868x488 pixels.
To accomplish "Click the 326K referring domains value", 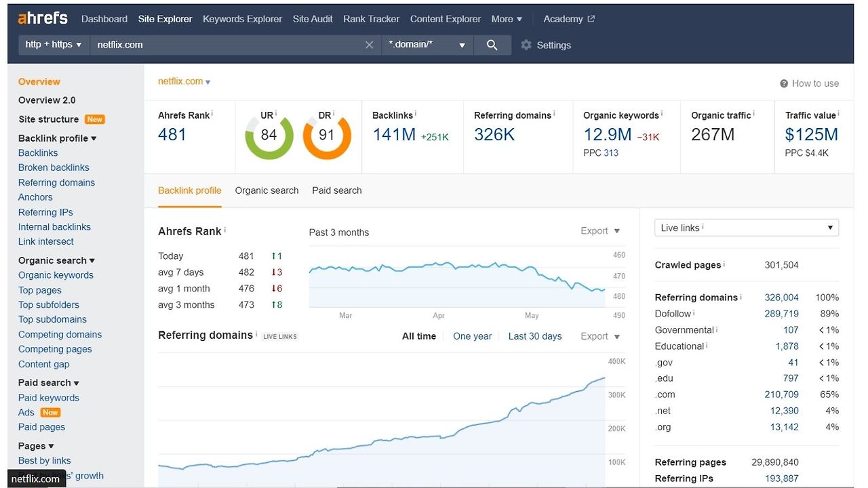I will (494, 135).
